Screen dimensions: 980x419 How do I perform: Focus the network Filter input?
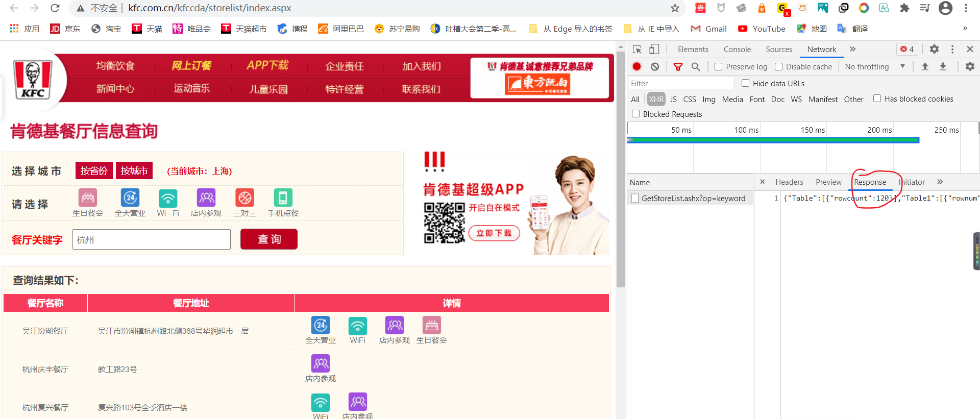pyautogui.click(x=680, y=83)
